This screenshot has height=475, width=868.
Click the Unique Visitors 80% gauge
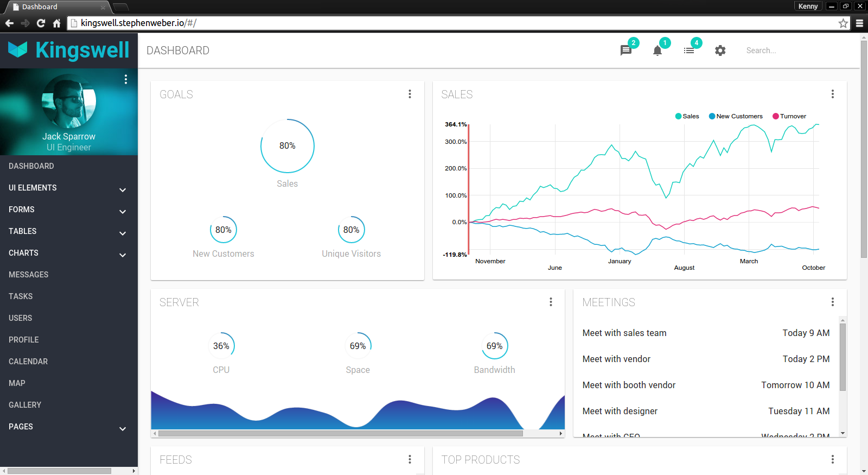[x=352, y=230]
